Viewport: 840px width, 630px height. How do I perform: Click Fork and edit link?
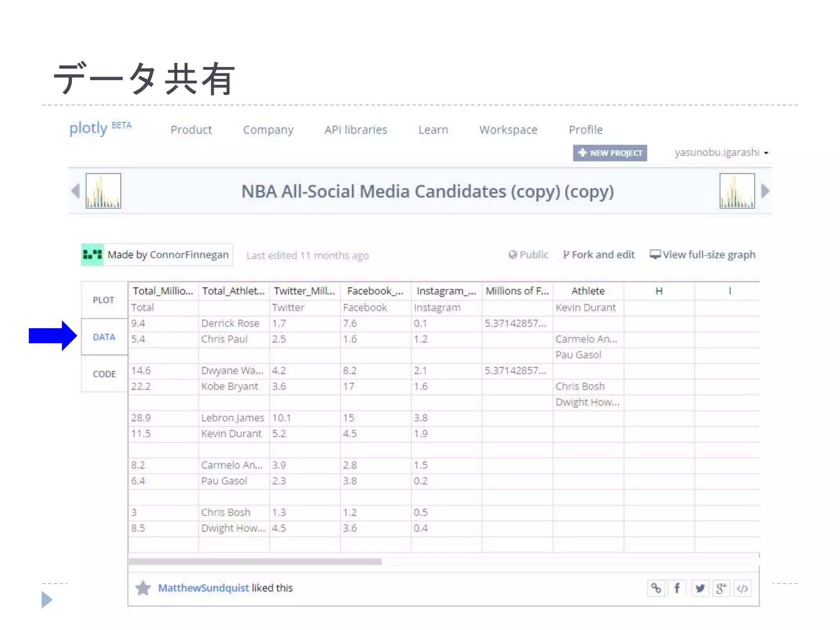pos(599,255)
